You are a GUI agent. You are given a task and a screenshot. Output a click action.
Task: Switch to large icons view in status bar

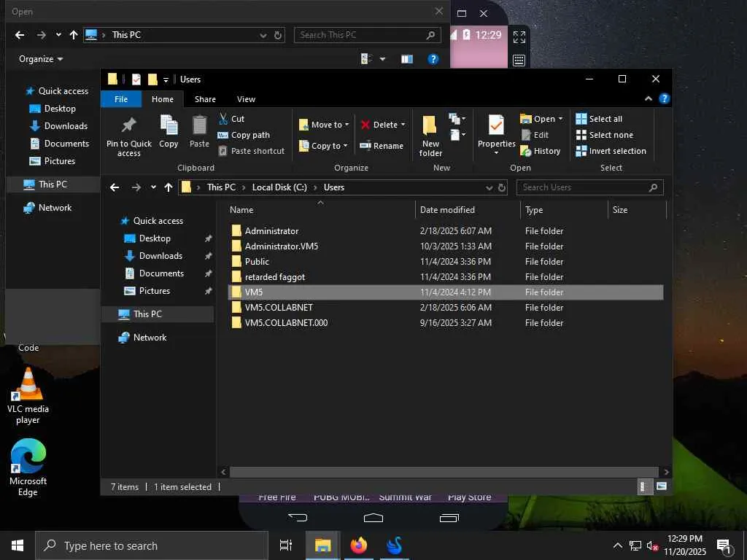[662, 486]
